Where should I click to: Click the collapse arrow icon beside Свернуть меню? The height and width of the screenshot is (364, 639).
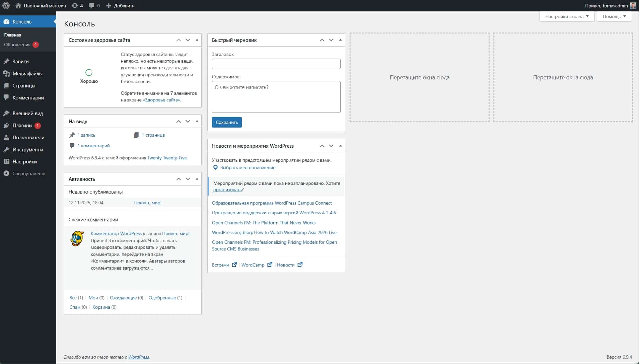tap(6, 173)
